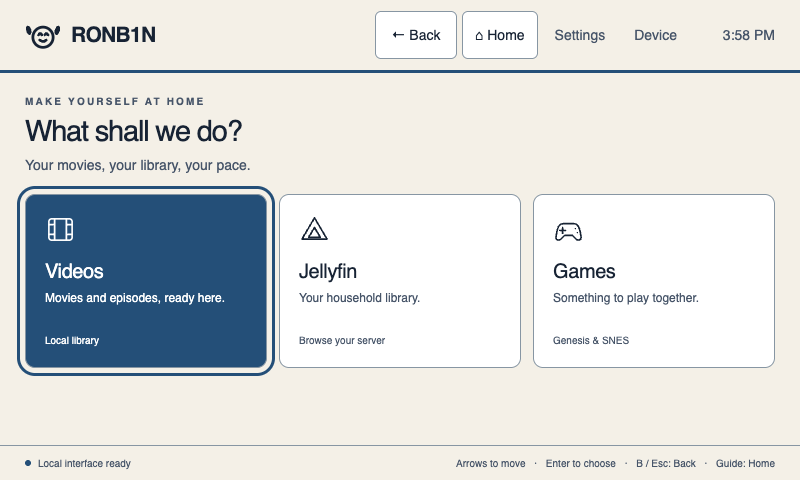
Task: Go back using the Back button
Action: [416, 35]
